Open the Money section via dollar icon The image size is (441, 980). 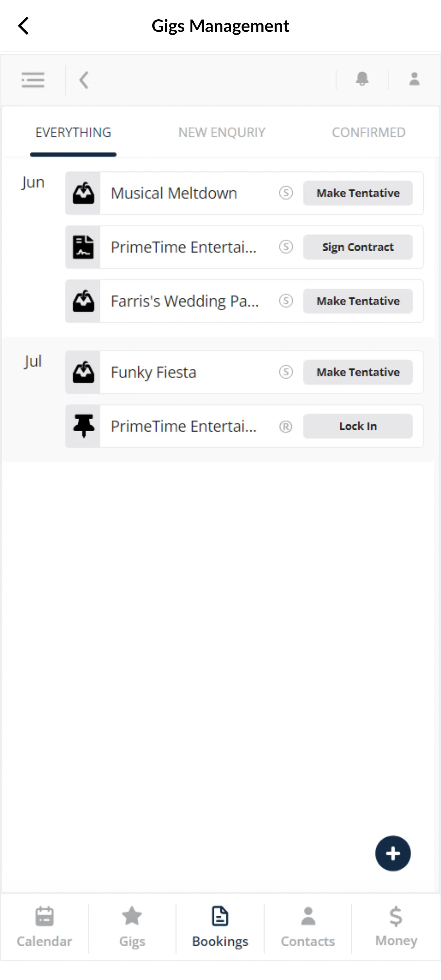(395, 928)
